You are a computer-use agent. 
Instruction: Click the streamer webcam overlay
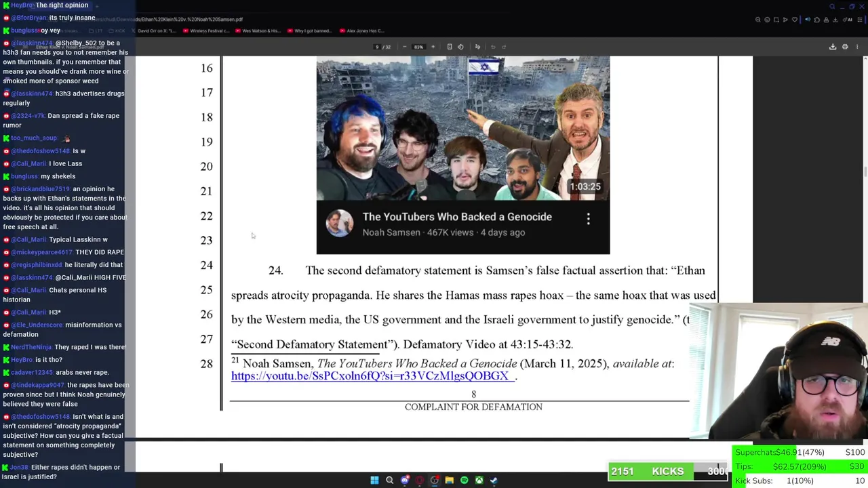click(x=778, y=371)
